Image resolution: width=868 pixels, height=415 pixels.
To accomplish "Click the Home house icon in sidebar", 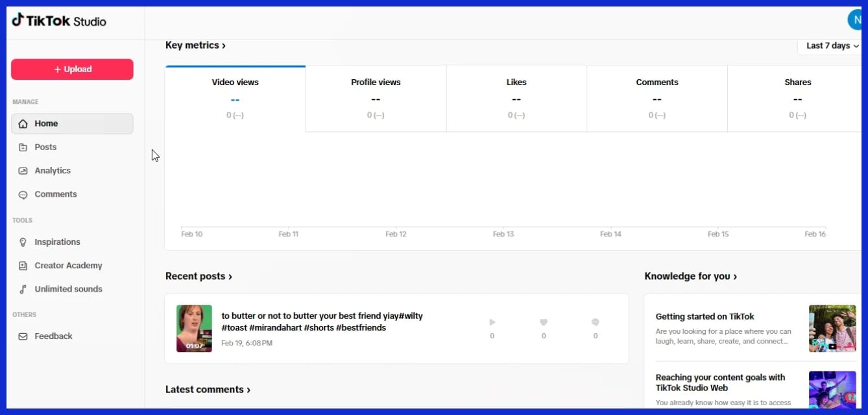I will pos(23,123).
